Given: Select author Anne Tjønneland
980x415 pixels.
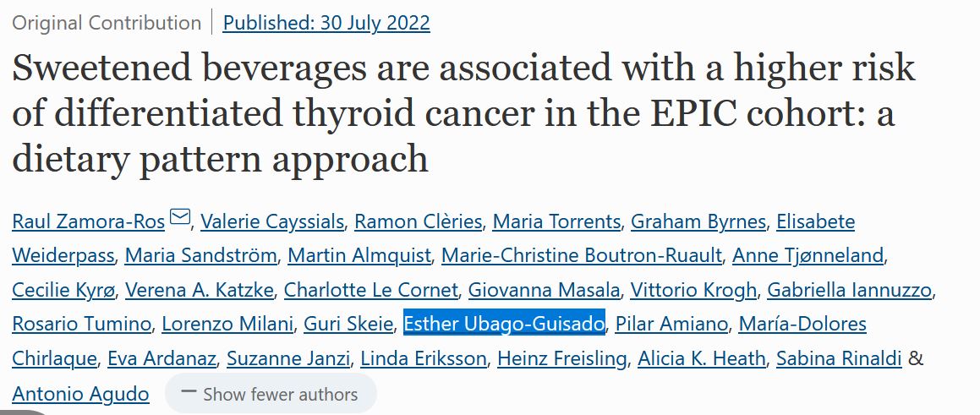Looking at the screenshot, I should (808, 255).
